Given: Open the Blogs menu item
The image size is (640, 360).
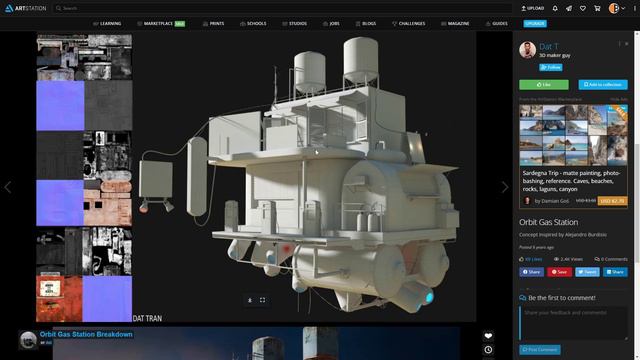Looking at the screenshot, I should click(x=366, y=24).
